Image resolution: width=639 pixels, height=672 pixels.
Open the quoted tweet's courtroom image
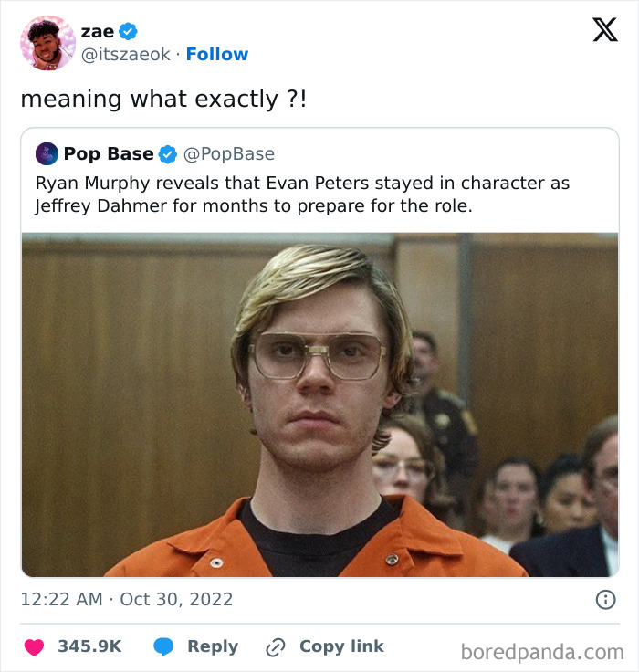point(319,404)
